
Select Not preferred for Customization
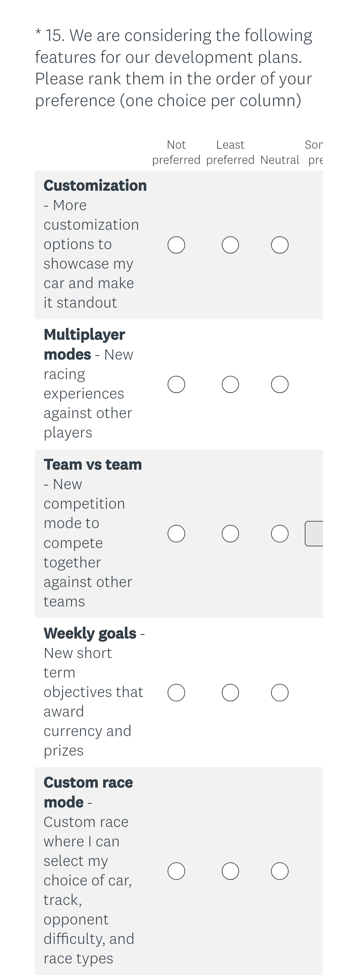(x=176, y=245)
